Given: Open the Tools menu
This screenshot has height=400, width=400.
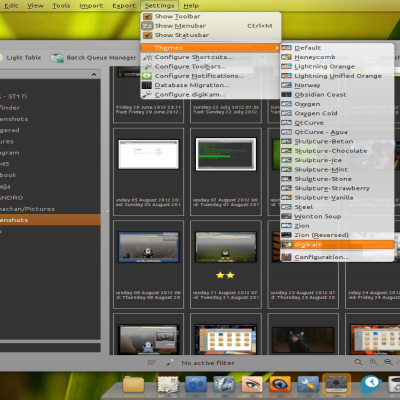Looking at the screenshot, I should pyautogui.click(x=61, y=6).
